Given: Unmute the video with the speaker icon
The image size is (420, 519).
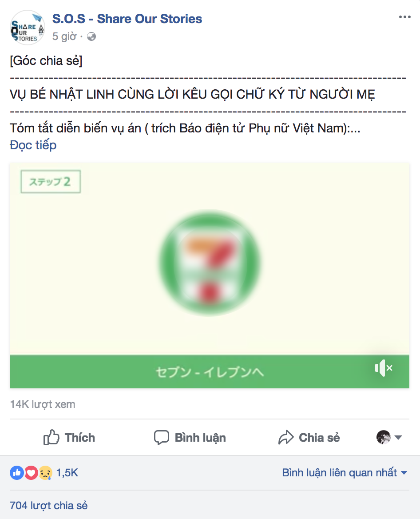Looking at the screenshot, I should [383, 368].
